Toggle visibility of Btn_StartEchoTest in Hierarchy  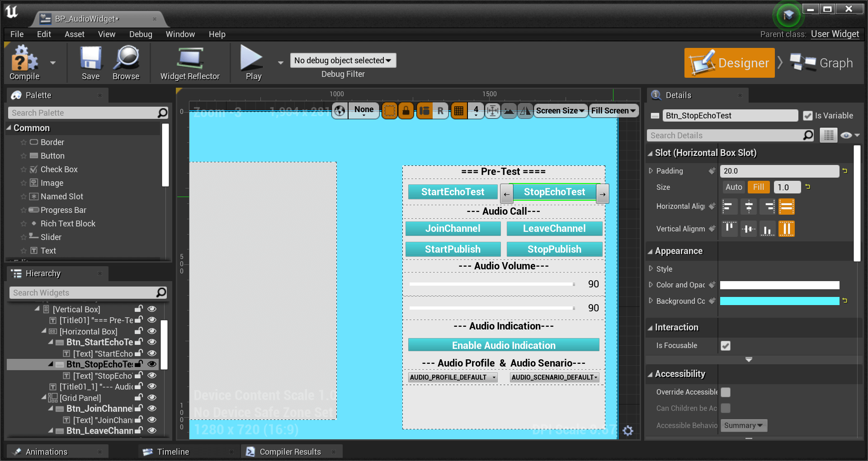coord(152,342)
